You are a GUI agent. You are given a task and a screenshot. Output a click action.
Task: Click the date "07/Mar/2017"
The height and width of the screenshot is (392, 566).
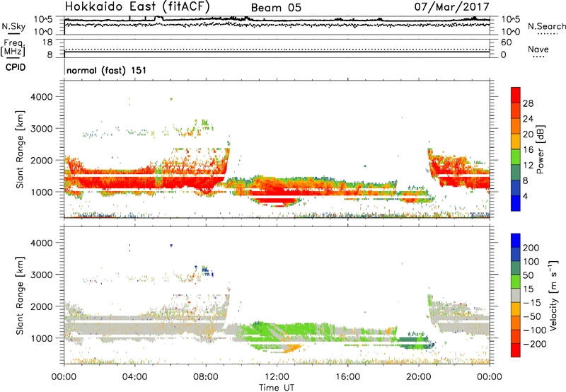(x=451, y=6)
